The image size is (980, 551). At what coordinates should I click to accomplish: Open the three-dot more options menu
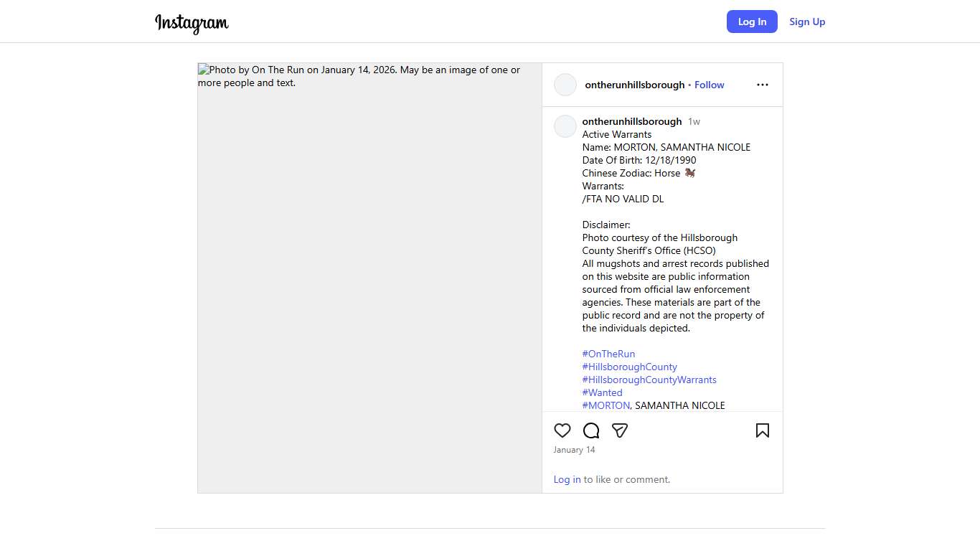[x=762, y=85]
